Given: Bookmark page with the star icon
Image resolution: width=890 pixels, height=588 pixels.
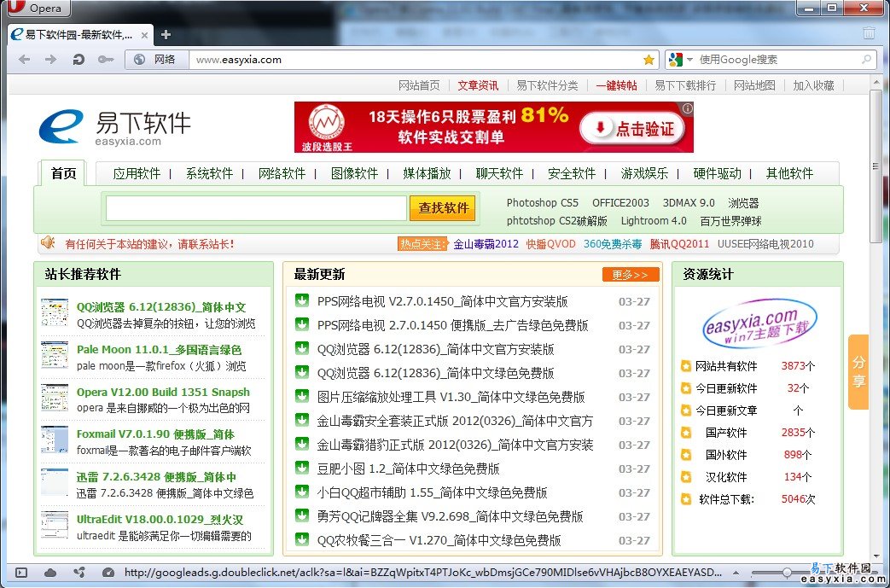Looking at the screenshot, I should tap(649, 60).
